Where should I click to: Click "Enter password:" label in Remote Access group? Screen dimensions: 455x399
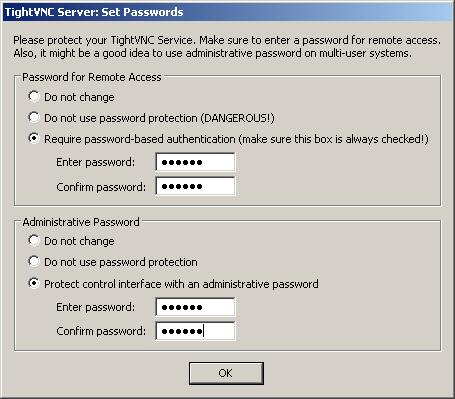[96, 162]
